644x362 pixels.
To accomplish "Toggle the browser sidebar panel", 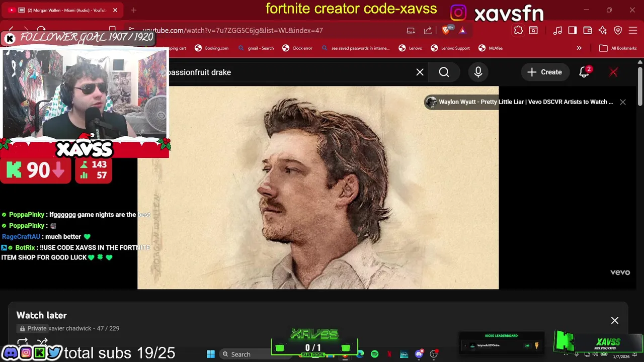I will [x=573, y=31].
